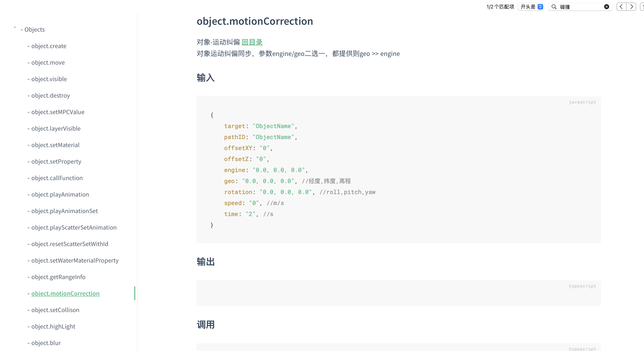Select the active object.motionCorrection entry
This screenshot has height=351, width=644.
pyautogui.click(x=65, y=293)
